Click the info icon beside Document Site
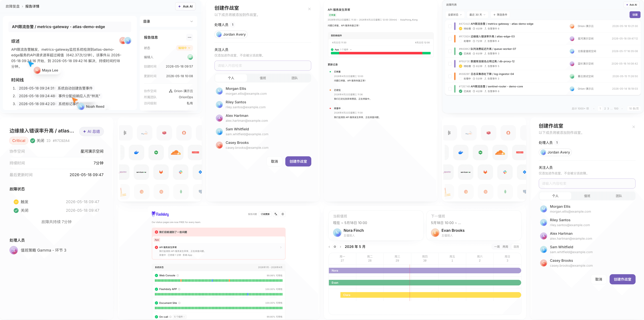 (179, 303)
